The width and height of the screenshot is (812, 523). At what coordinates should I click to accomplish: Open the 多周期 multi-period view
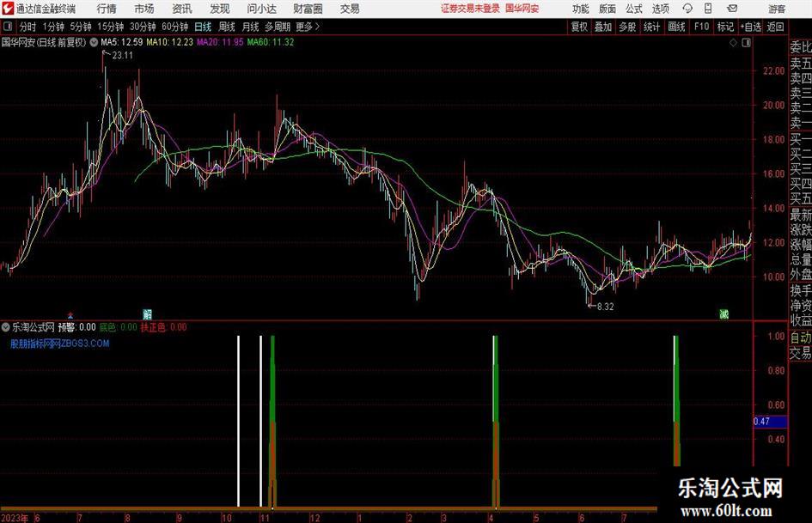click(278, 27)
